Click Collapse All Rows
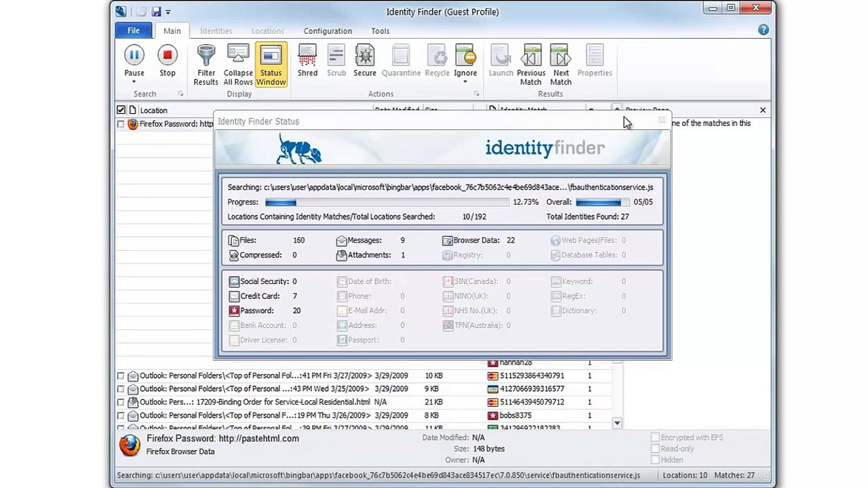 238,65
